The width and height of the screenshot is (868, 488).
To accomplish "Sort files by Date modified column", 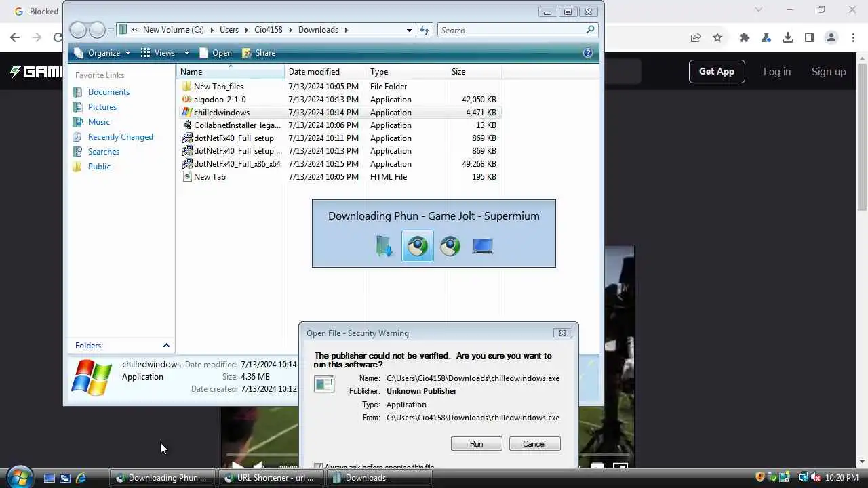I will tap(325, 71).
